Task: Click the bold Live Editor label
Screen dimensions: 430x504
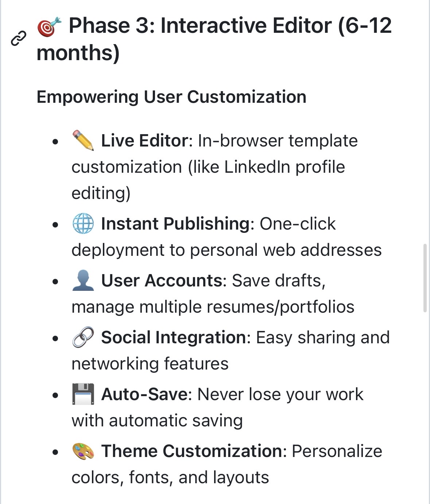Action: 144,141
